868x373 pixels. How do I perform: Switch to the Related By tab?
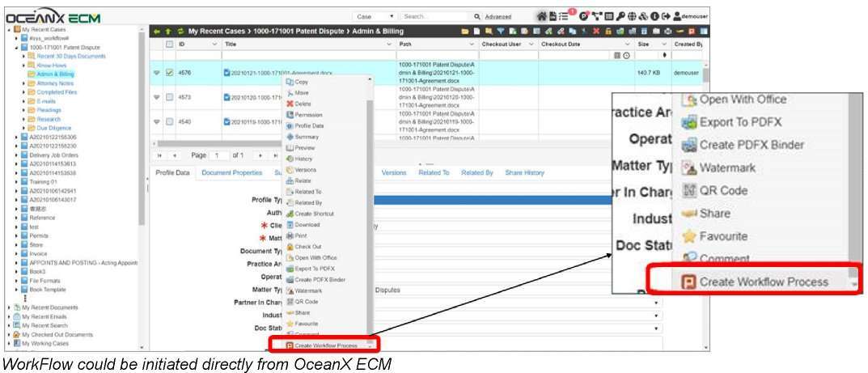[x=477, y=172]
